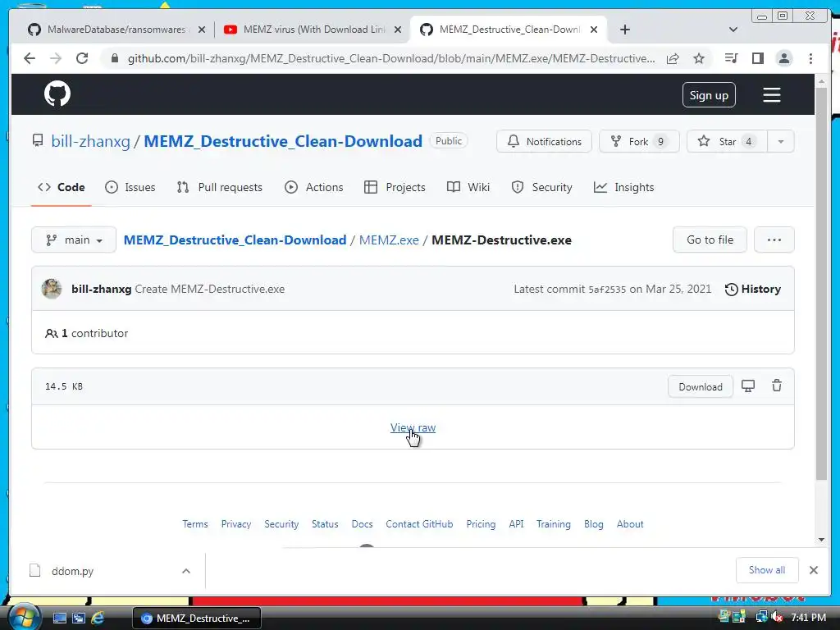Click the Sign up button

pos(709,95)
